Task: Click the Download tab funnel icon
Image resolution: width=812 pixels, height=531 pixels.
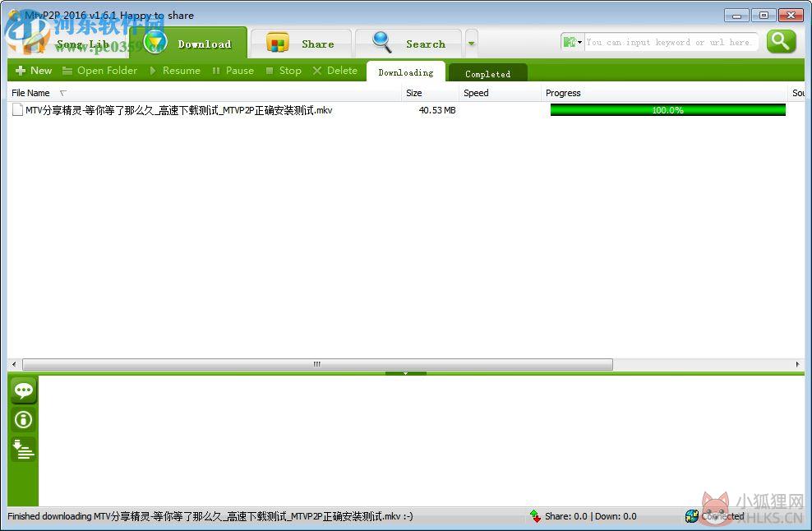Action: click(x=155, y=43)
